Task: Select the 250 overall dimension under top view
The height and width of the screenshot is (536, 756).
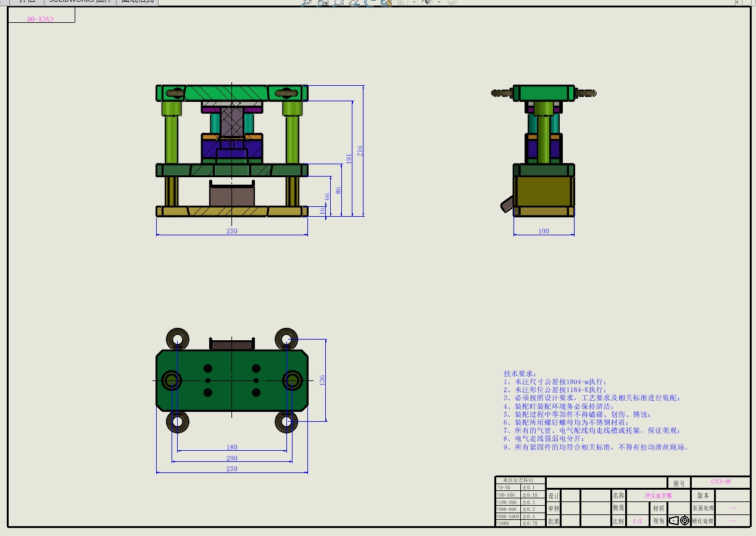Action: pos(232,469)
